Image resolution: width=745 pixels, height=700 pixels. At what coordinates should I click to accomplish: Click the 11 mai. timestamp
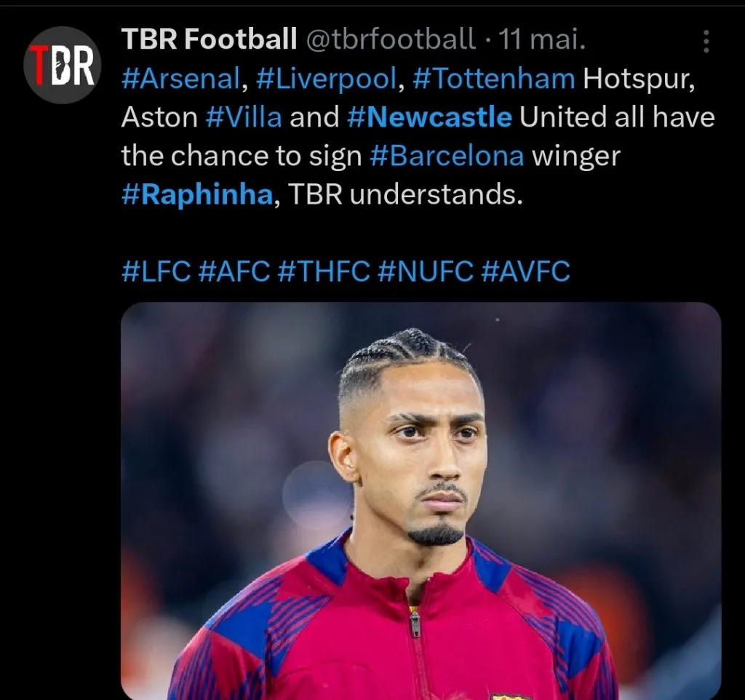541,39
